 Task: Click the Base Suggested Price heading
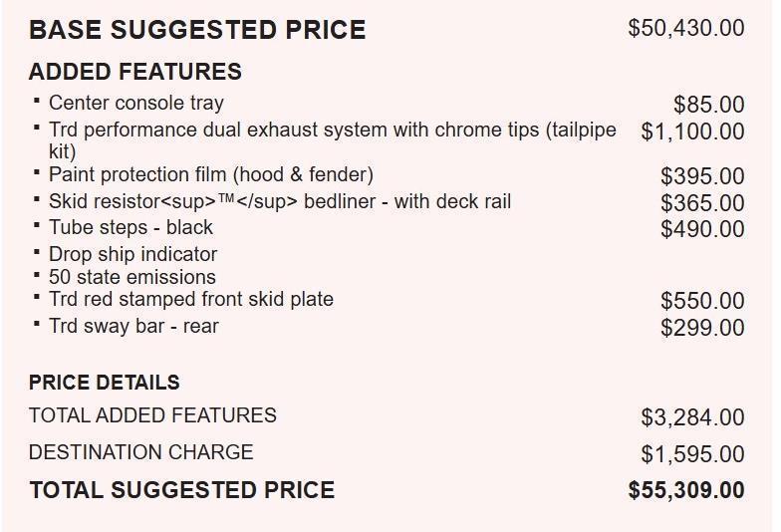coord(197,30)
